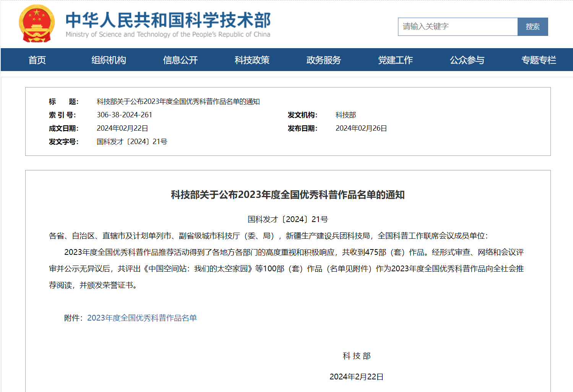Click the 发布日期 value 2024年02月26日
The image size is (573, 392).
(361, 128)
